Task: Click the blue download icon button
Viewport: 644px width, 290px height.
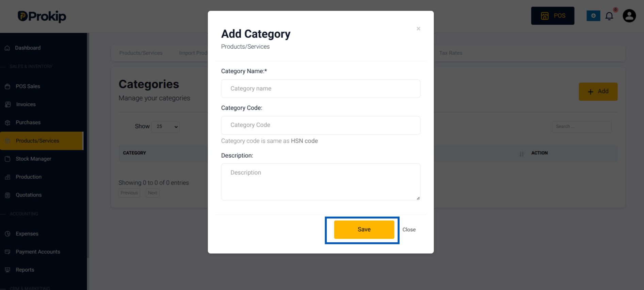Action: (593, 16)
